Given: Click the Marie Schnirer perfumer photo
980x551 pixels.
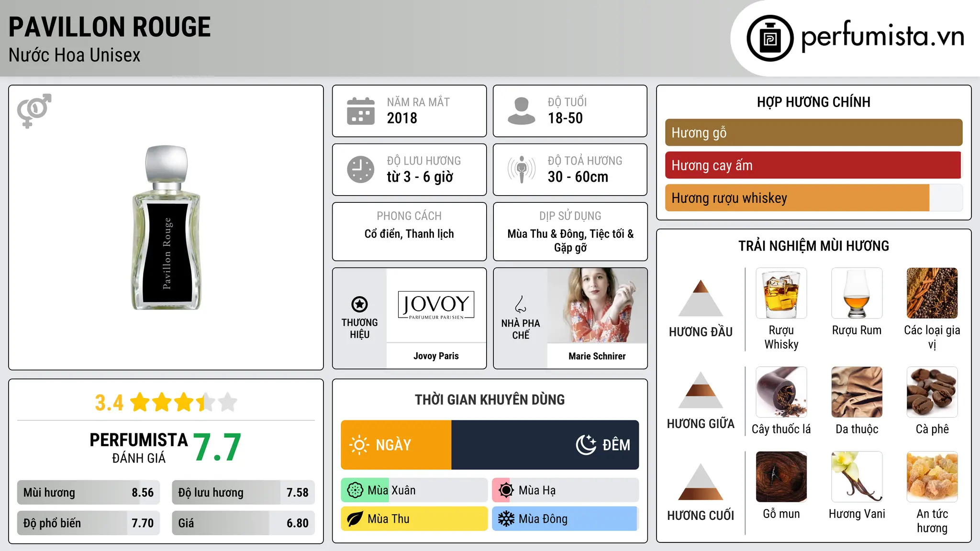Looking at the screenshot, I should click(597, 305).
